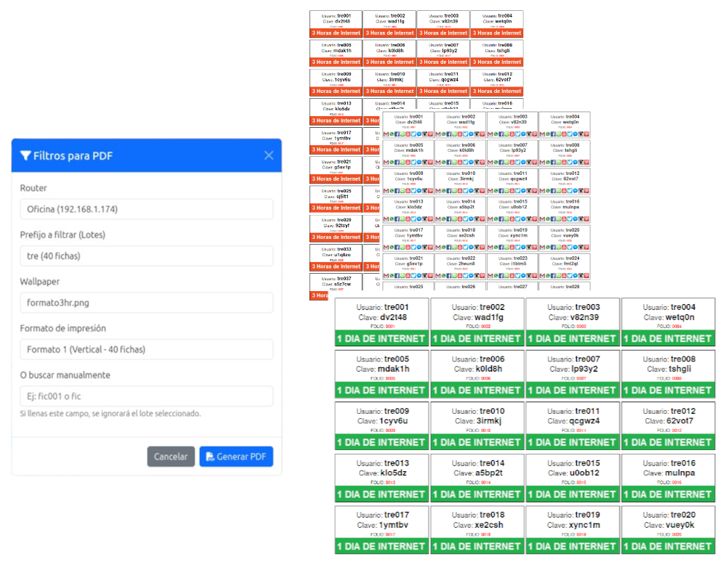Image resolution: width=728 pixels, height=567 pixels.
Task: Click the Generar PDF button
Action: (x=236, y=457)
